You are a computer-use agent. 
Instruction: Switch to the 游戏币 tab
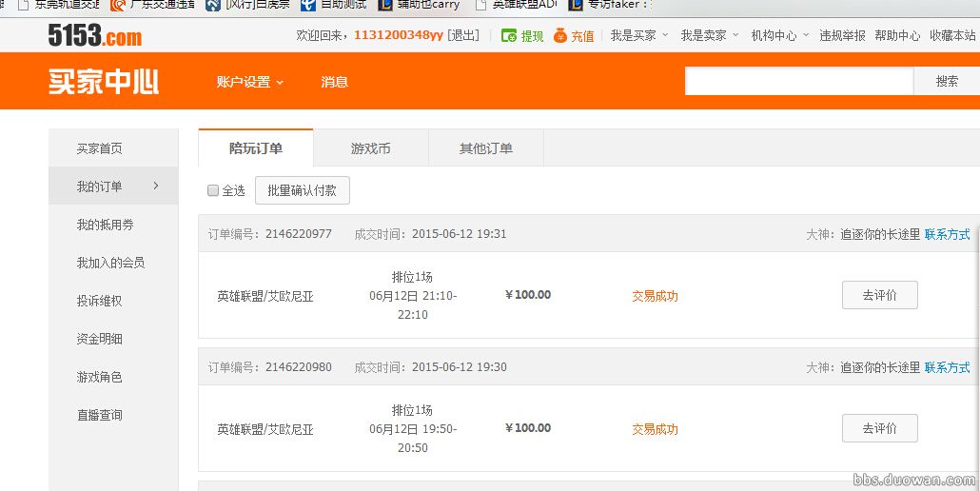click(371, 148)
